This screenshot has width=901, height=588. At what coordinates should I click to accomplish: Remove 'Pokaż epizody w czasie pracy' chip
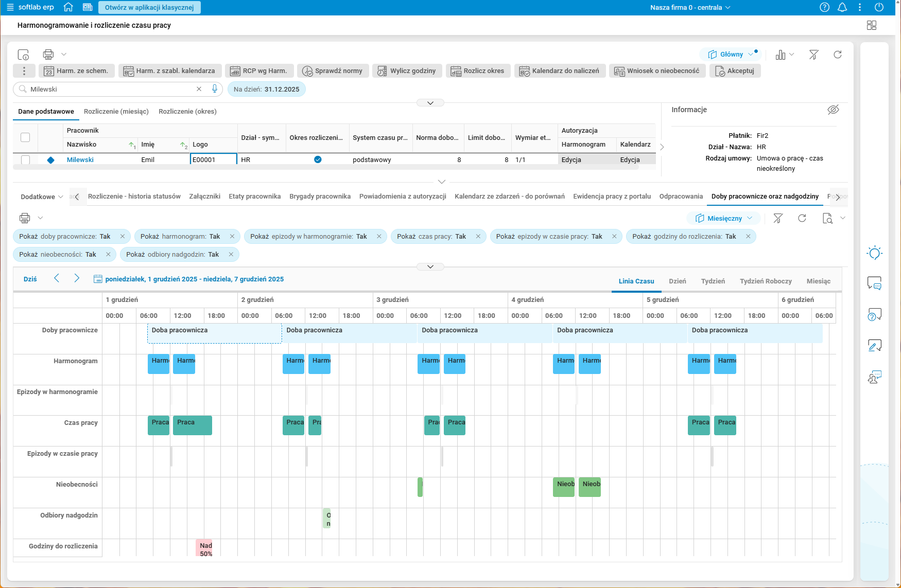pos(614,237)
